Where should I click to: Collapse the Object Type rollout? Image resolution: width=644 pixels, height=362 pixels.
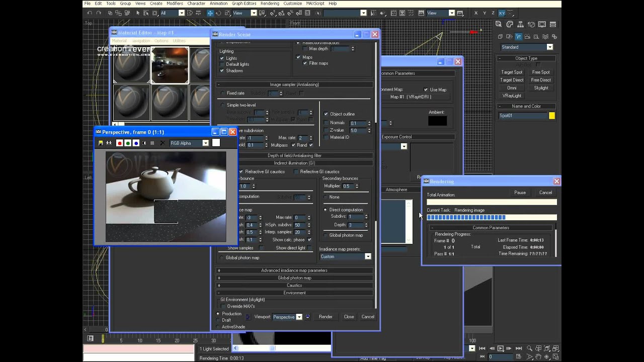(x=526, y=58)
